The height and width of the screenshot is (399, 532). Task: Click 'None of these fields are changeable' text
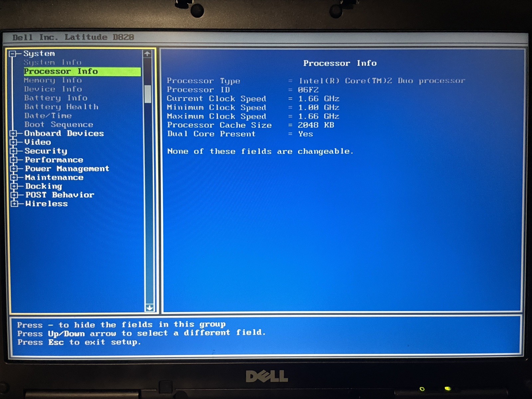click(x=260, y=152)
